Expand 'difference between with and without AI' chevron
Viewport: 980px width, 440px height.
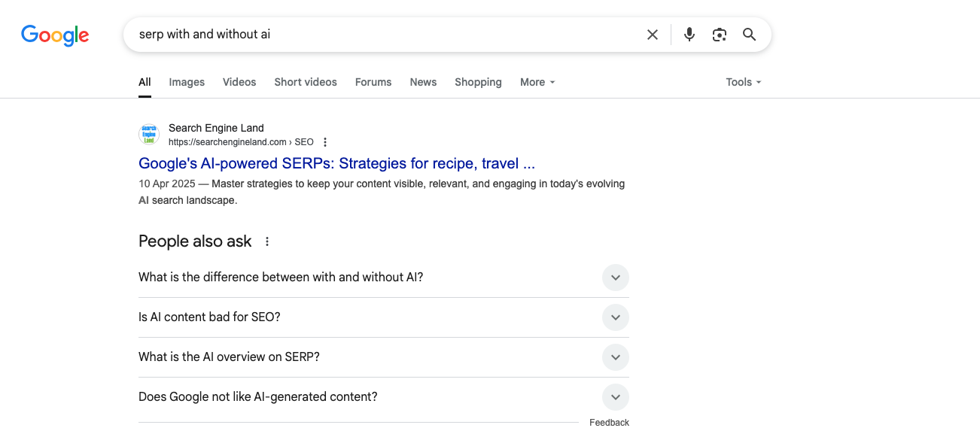[616, 278]
